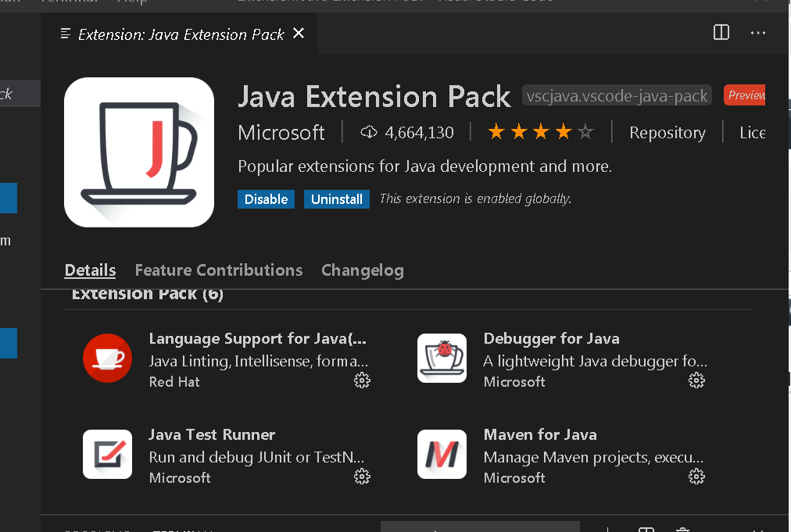Click 'A lightweight Java debugger' description

596,361
